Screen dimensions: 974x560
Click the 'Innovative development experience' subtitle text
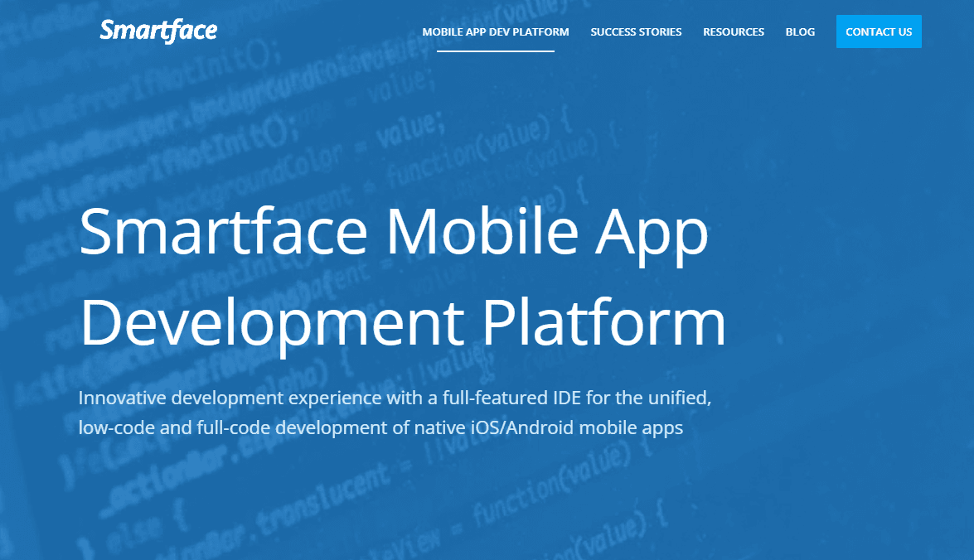click(x=395, y=413)
